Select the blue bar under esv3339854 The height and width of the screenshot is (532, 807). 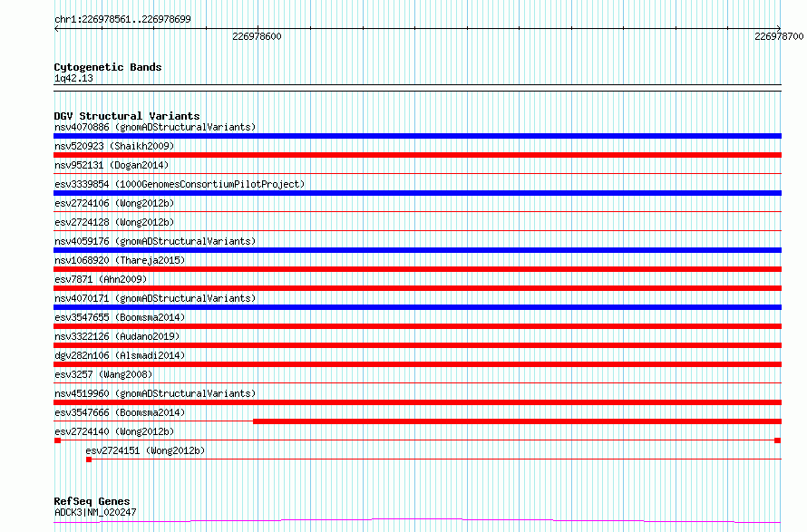[x=417, y=193]
